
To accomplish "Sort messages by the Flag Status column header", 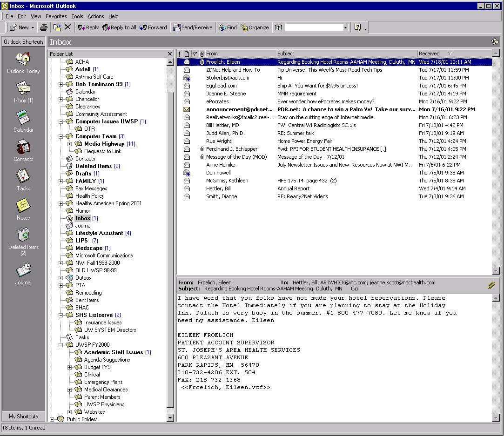I will [x=195, y=54].
